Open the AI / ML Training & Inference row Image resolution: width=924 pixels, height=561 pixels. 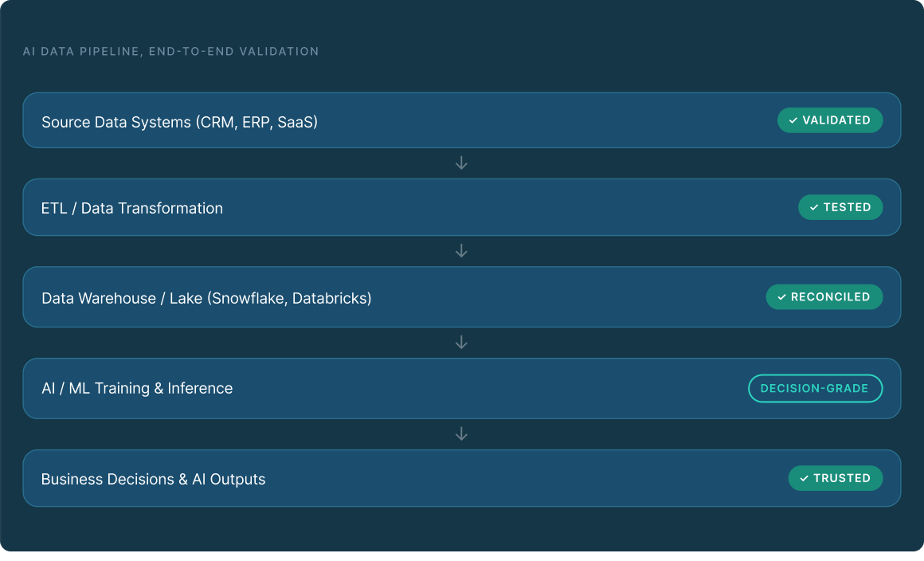pos(398,389)
